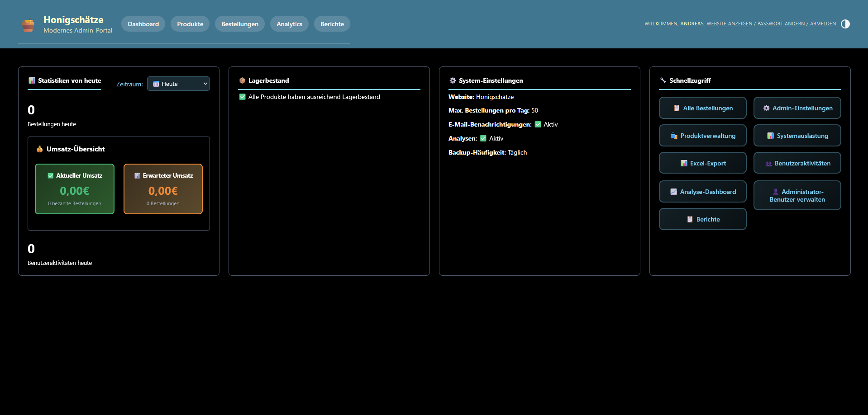
Task: Click the gear icon beside System-Einstellungen
Action: coord(453,80)
